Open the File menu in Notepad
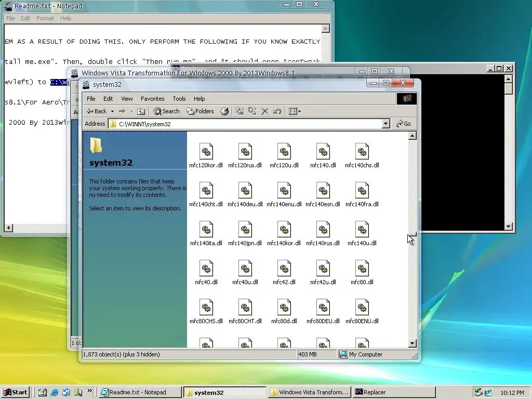The width and height of the screenshot is (532, 399). click(x=10, y=18)
